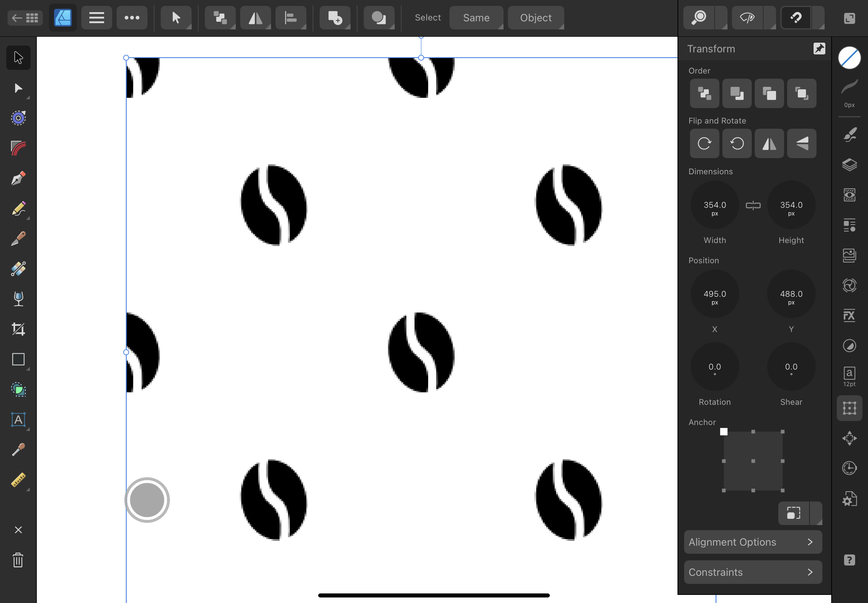Deselect with the X icon
Viewport: 868px width, 603px height.
tap(18, 530)
